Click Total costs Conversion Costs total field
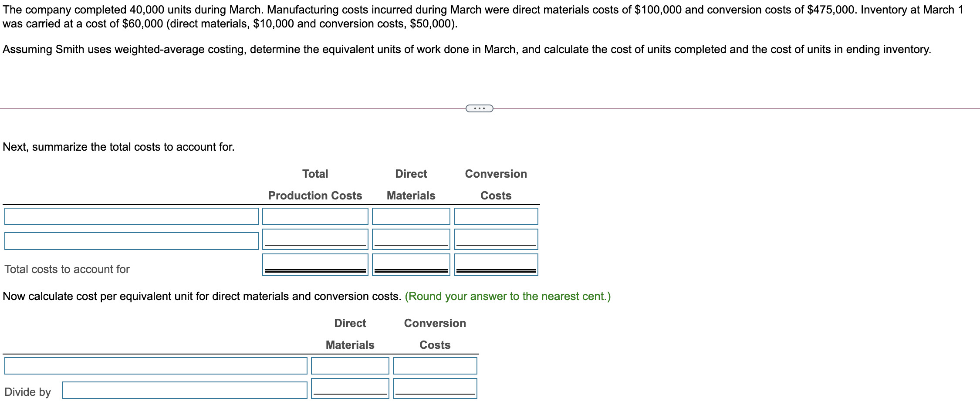 pos(496,265)
